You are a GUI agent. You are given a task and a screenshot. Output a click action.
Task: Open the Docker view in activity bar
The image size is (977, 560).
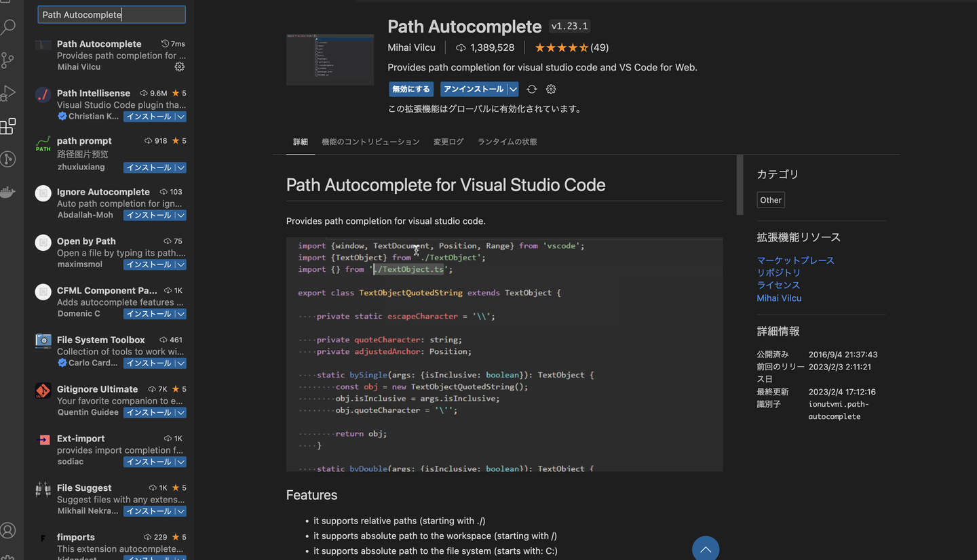(8, 193)
